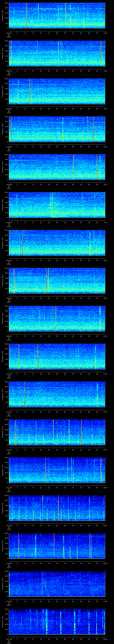Select the spectrogram panel starting at 8:01:00
Viewport: 114px width, 644px height.
pos(57,16)
